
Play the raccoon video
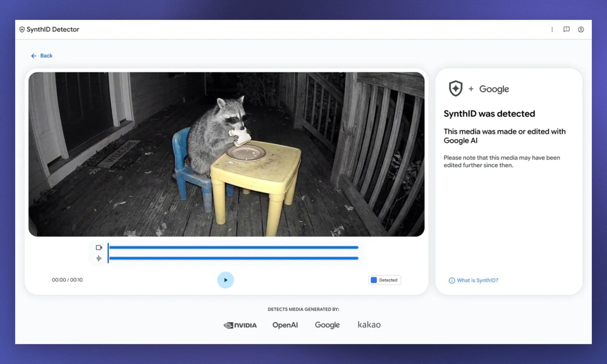click(226, 280)
